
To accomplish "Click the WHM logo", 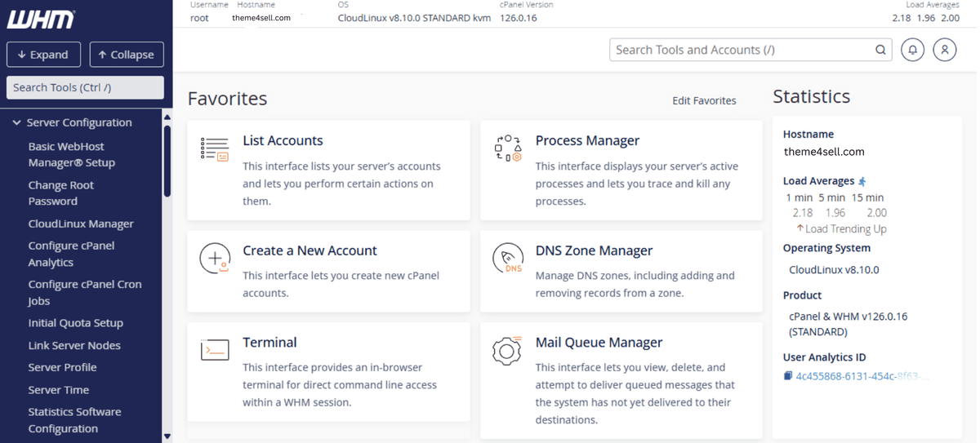I will point(41,19).
